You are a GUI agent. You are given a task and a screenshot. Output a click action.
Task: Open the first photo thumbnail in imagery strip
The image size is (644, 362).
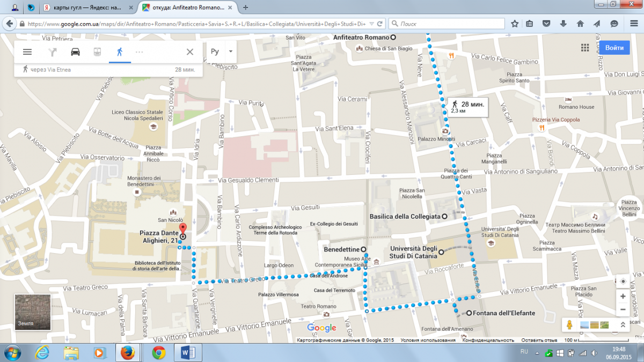(x=584, y=324)
